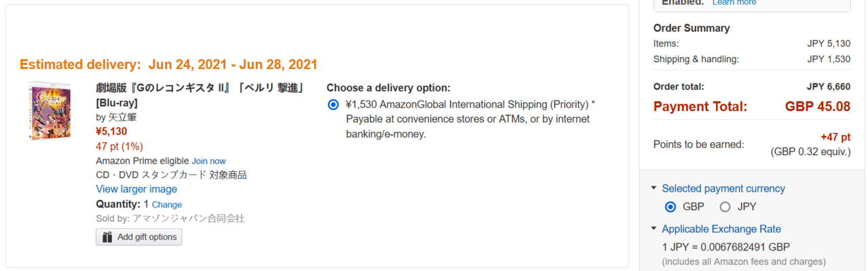Click the CD・DVD スタンプカード 対象商品 text

(x=171, y=175)
